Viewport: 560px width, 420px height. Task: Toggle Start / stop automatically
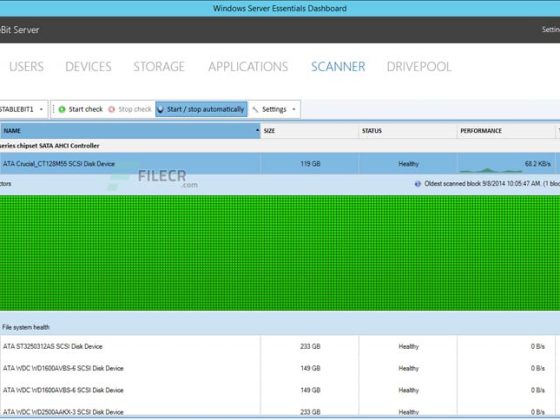click(x=201, y=109)
